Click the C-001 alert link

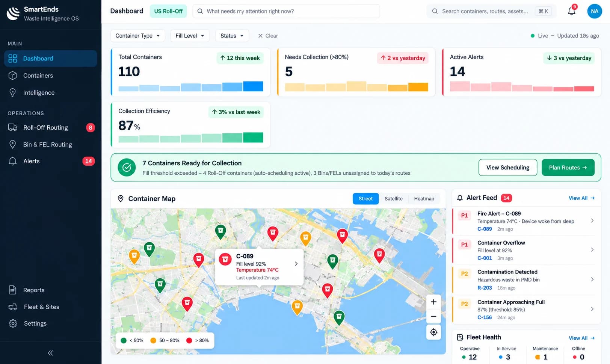tap(485, 258)
